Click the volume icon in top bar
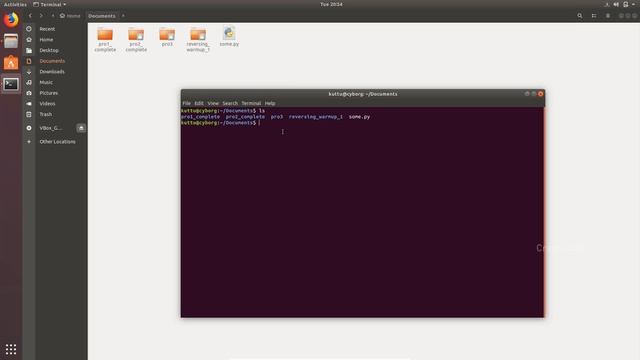The width and height of the screenshot is (640, 360). pyautogui.click(x=616, y=4)
